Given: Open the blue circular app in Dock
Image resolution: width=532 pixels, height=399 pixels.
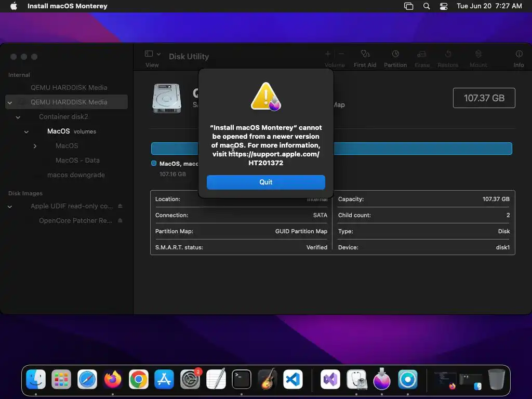Looking at the screenshot, I should point(407,379).
